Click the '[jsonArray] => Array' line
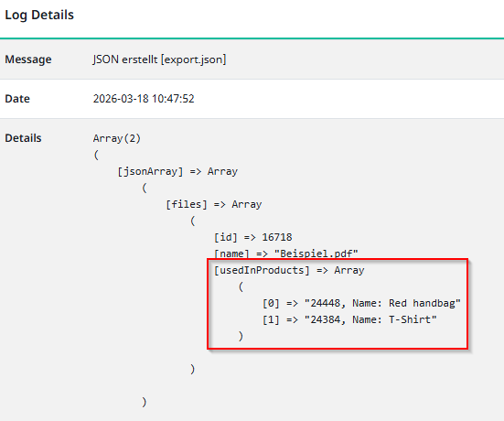This screenshot has width=504, height=421. 177,171
